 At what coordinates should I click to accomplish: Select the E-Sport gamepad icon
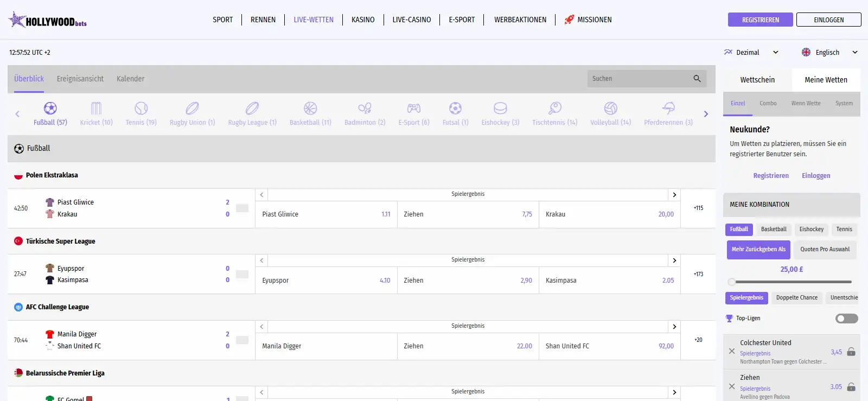pyautogui.click(x=414, y=108)
